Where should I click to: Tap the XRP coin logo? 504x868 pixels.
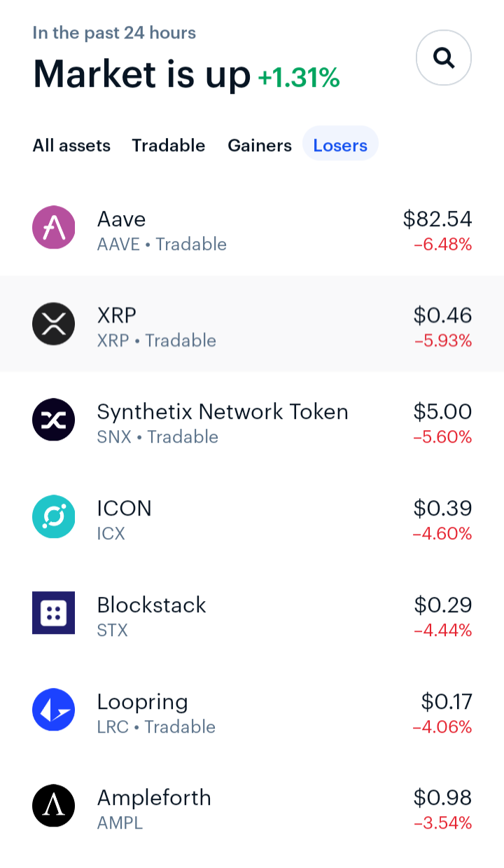click(x=54, y=324)
